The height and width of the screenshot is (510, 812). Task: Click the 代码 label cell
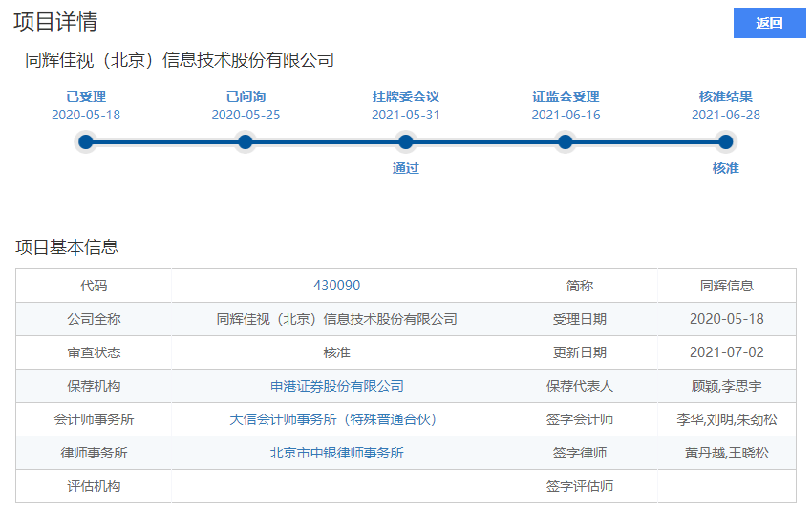tap(94, 286)
